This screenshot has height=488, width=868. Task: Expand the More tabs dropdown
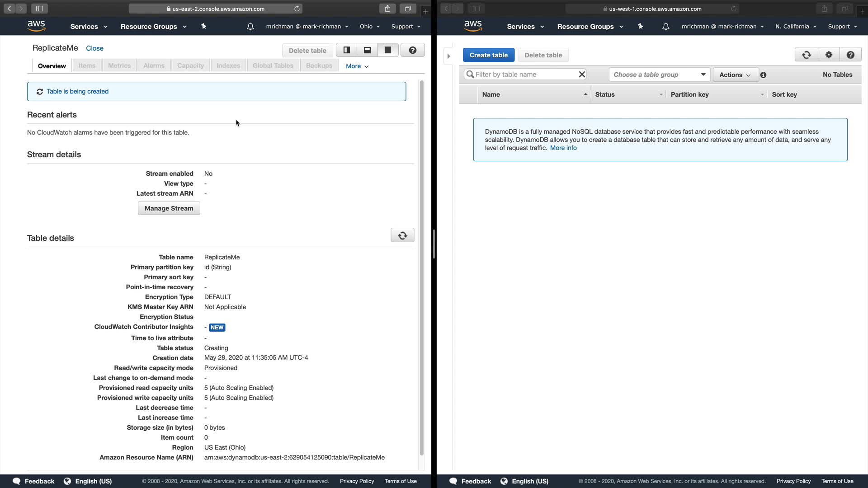point(357,66)
